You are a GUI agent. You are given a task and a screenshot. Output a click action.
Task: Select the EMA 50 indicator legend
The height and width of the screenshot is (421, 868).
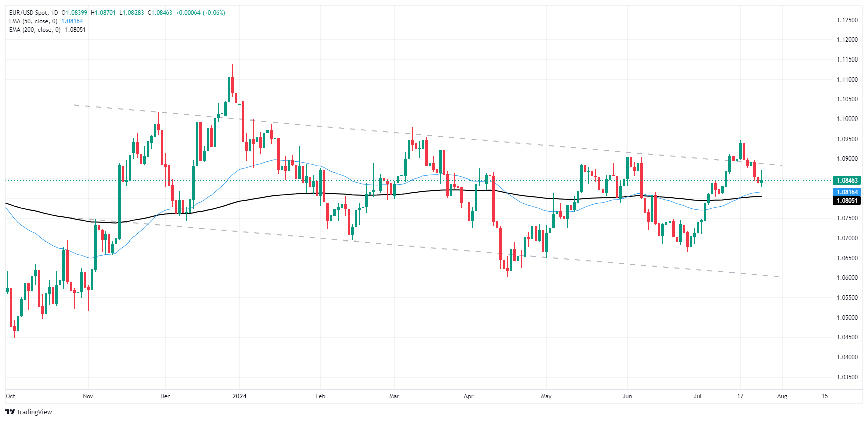pos(46,21)
